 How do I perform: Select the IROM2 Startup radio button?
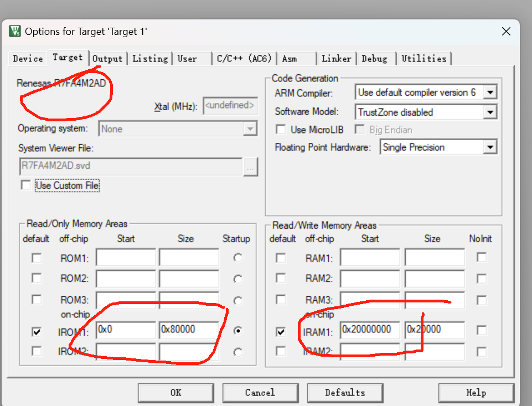click(238, 352)
